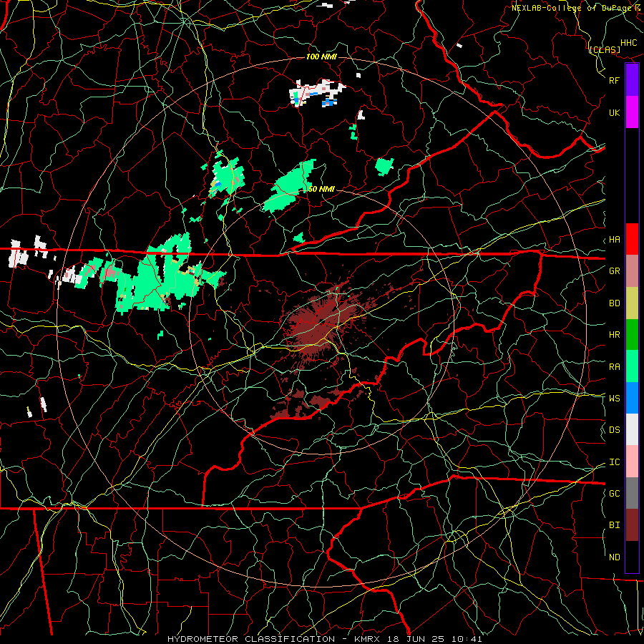This screenshot has height=644, width=644.
Task: Click the UK magenta legend swatch
Action: click(632, 112)
